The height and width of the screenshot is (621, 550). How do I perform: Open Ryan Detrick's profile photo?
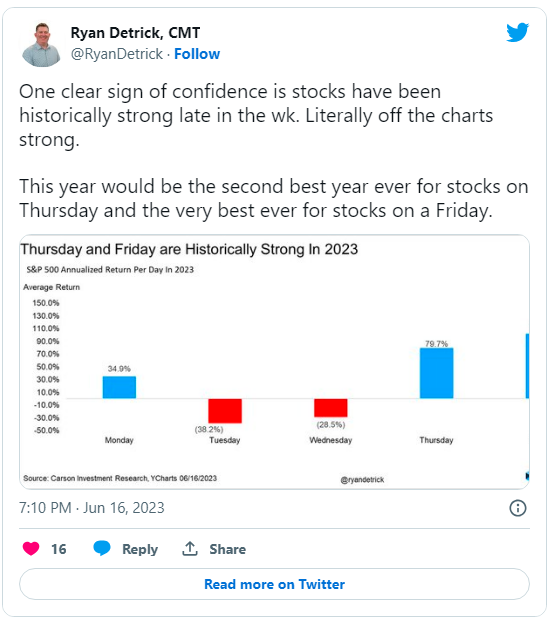point(41,44)
